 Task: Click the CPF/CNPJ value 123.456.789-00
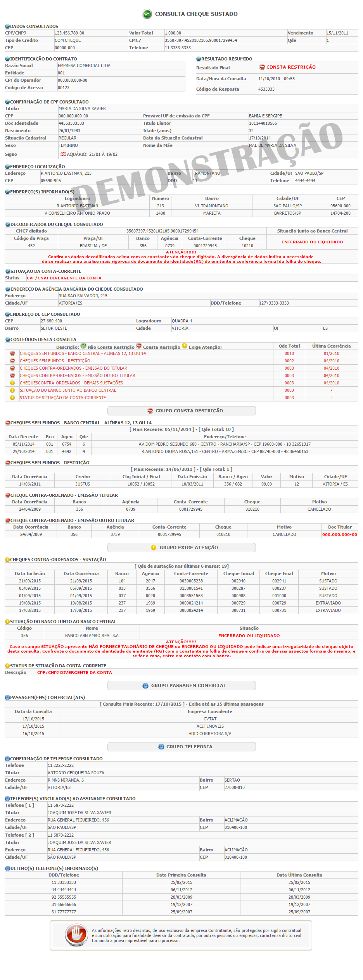tap(69, 33)
